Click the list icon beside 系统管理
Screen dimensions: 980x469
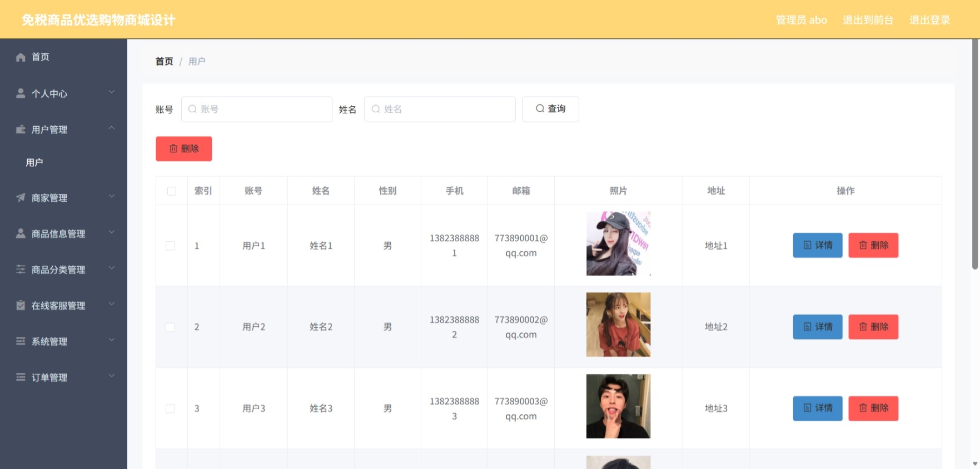pos(21,341)
